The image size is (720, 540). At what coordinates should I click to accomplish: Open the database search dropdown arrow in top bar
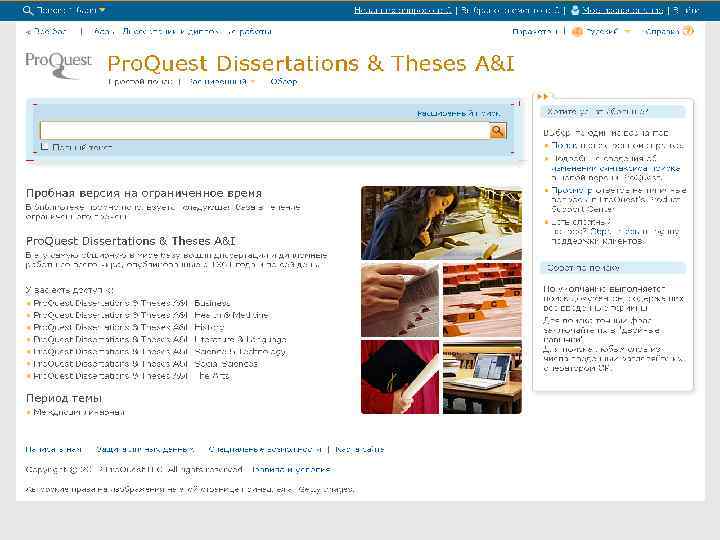pyautogui.click(x=102, y=9)
